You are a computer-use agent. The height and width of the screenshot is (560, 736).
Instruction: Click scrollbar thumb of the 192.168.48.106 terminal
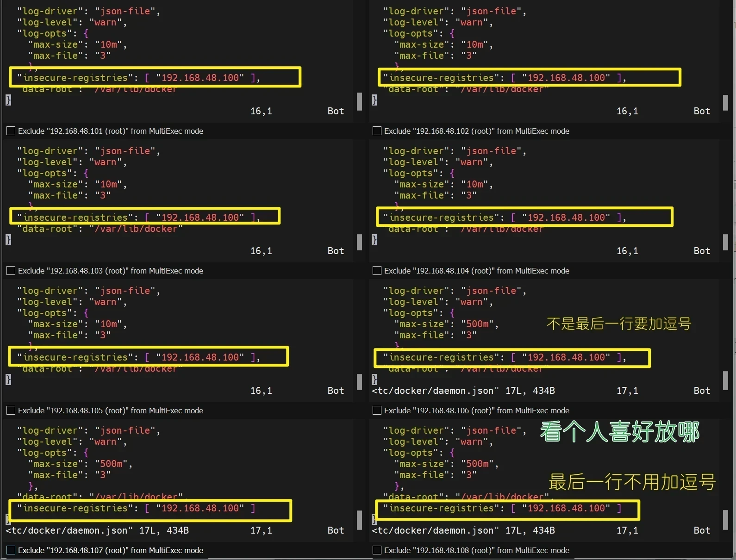(725, 381)
